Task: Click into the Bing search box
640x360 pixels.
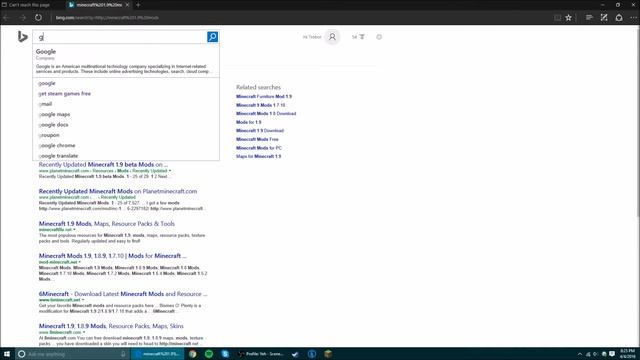Action: pos(120,37)
